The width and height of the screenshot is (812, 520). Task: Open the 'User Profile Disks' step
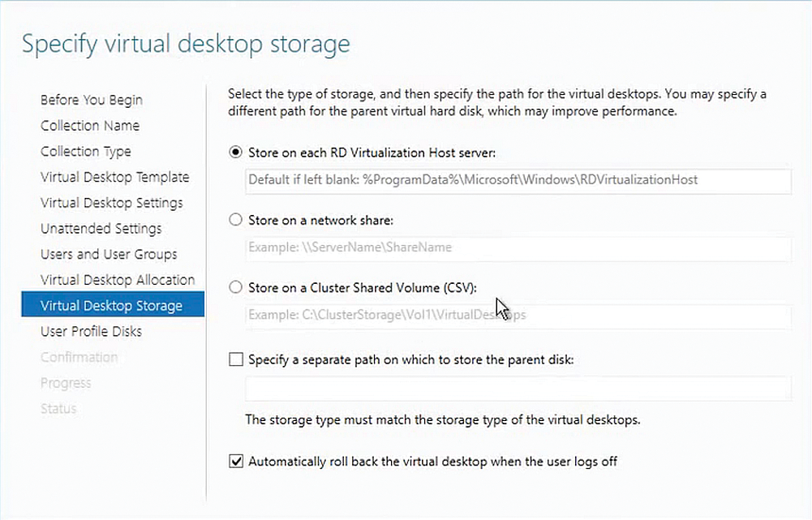90,332
